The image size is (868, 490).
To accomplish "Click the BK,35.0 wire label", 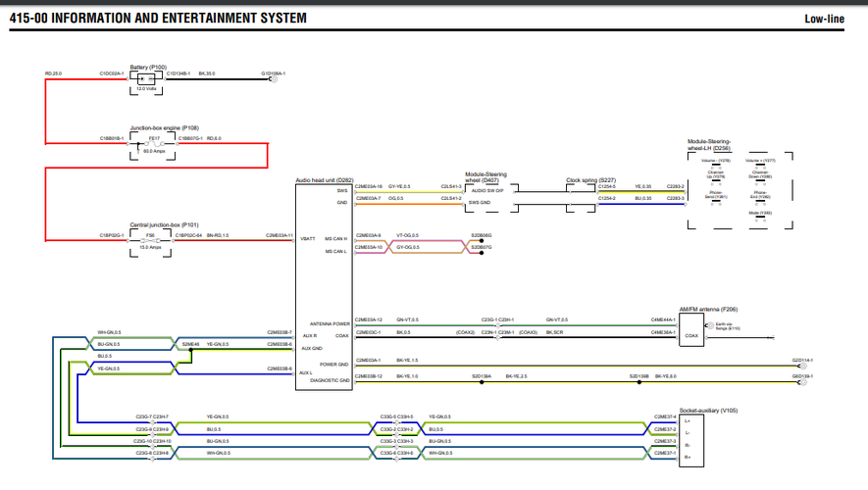I will (x=207, y=73).
